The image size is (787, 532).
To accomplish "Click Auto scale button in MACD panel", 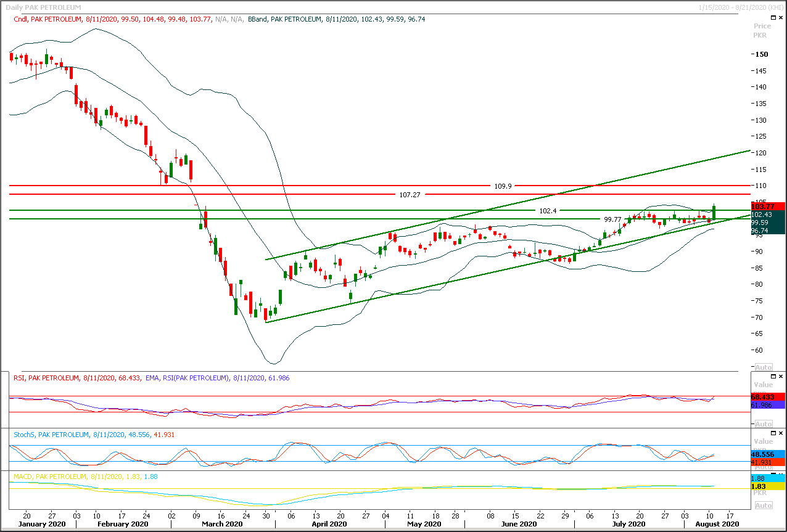I will click(763, 505).
